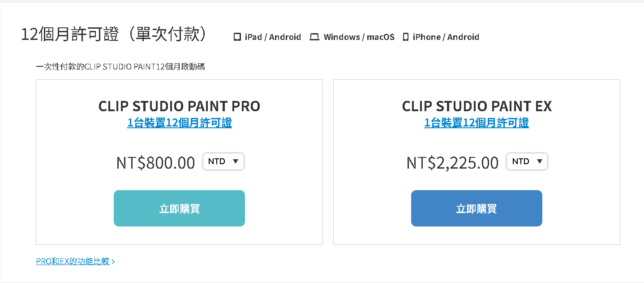Open the NTD currency dropdown for PRO

223,161
